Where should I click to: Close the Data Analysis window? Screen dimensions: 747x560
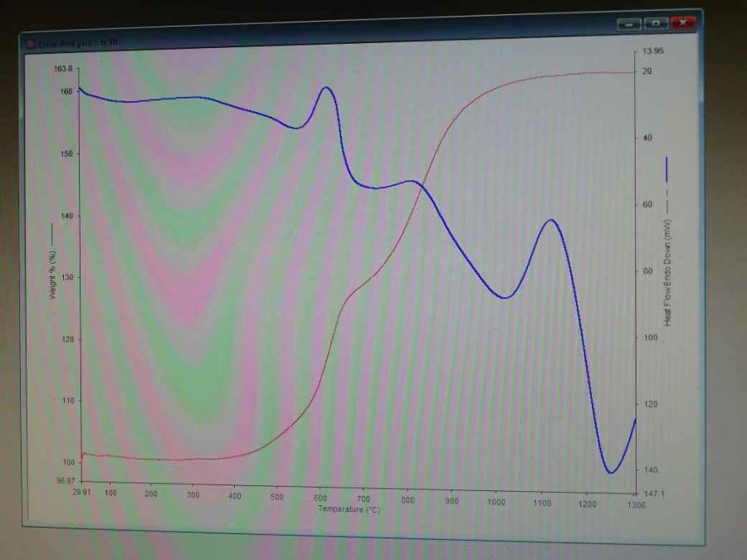click(x=683, y=22)
